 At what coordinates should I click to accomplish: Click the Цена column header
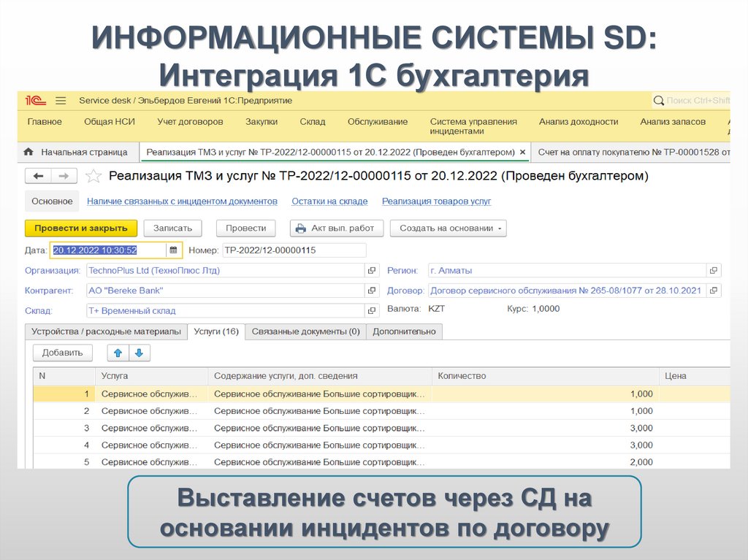pyautogui.click(x=695, y=376)
